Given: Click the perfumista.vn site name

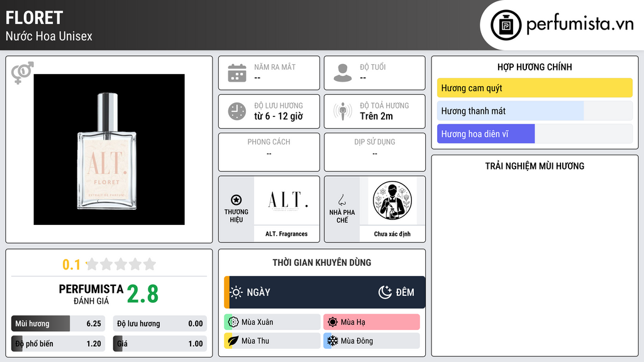Looking at the screenshot, I should point(580,25).
